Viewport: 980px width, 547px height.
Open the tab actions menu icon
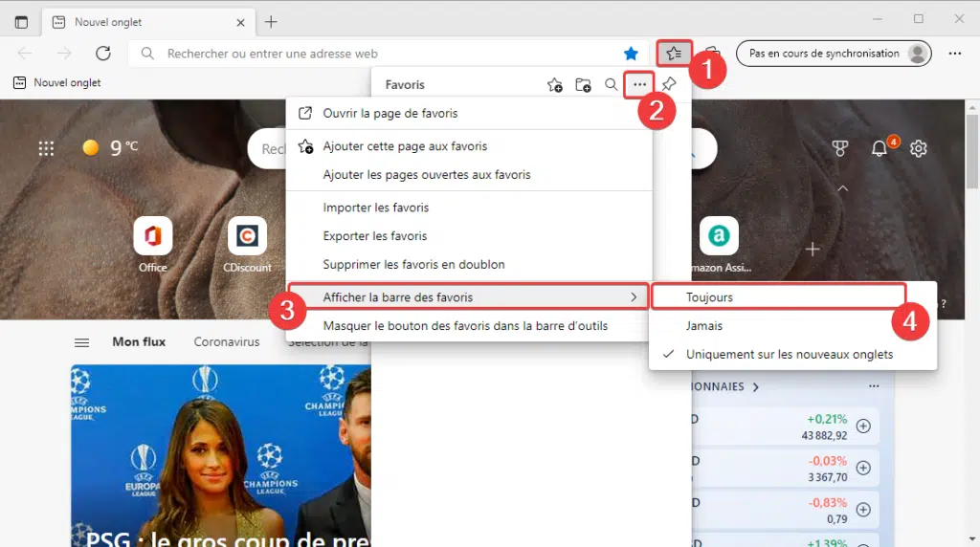21,22
